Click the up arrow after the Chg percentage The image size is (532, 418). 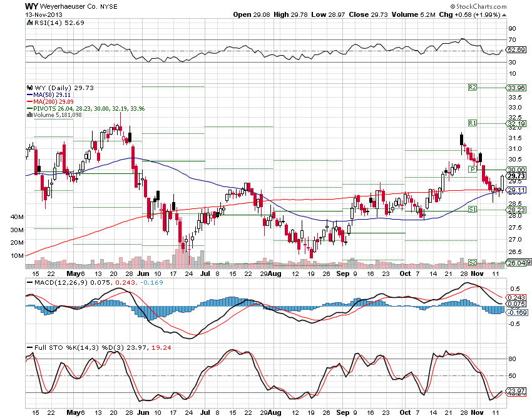pyautogui.click(x=504, y=15)
